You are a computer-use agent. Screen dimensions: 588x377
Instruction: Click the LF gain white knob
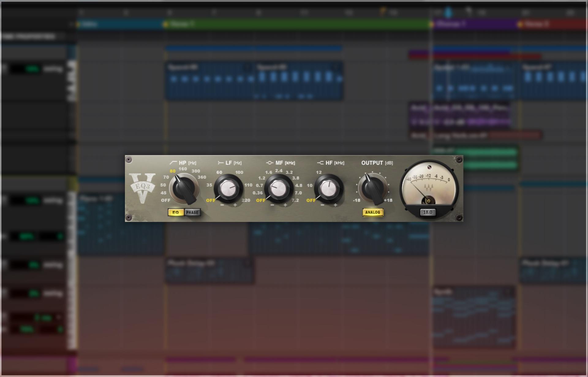tap(228, 188)
